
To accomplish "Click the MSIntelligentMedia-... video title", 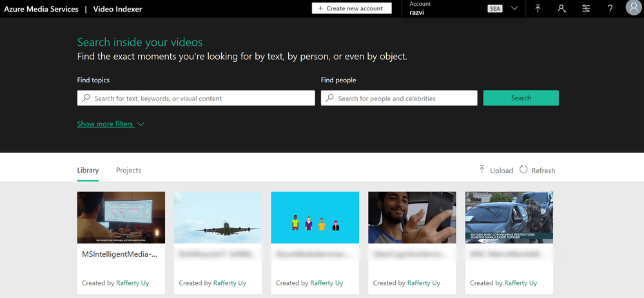I will coord(119,254).
